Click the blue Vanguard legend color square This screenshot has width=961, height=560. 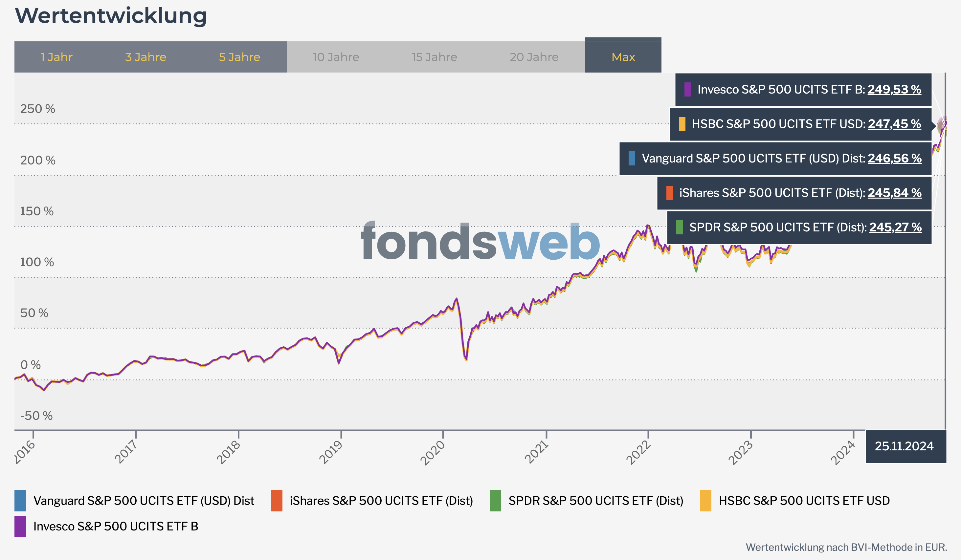[x=20, y=501]
